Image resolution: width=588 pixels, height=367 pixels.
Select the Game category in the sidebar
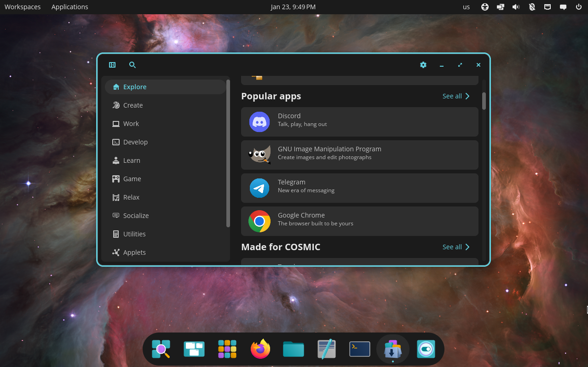pyautogui.click(x=132, y=178)
